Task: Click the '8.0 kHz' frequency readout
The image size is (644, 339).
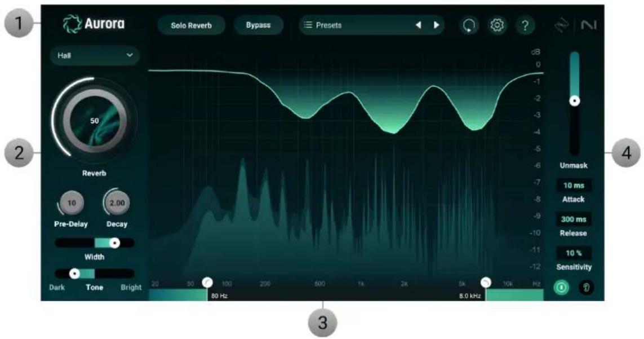Action: [x=470, y=296]
